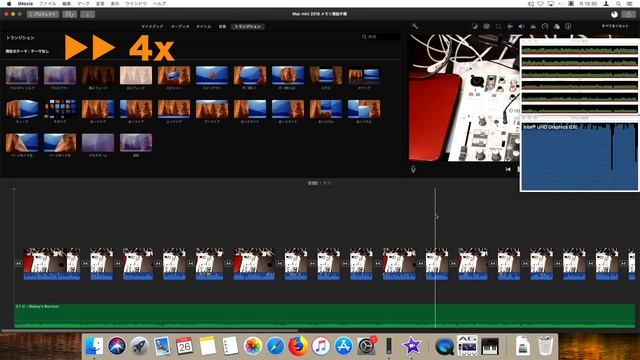Open the color balance adjustment tool
The image size is (640, 360).
click(x=475, y=27)
